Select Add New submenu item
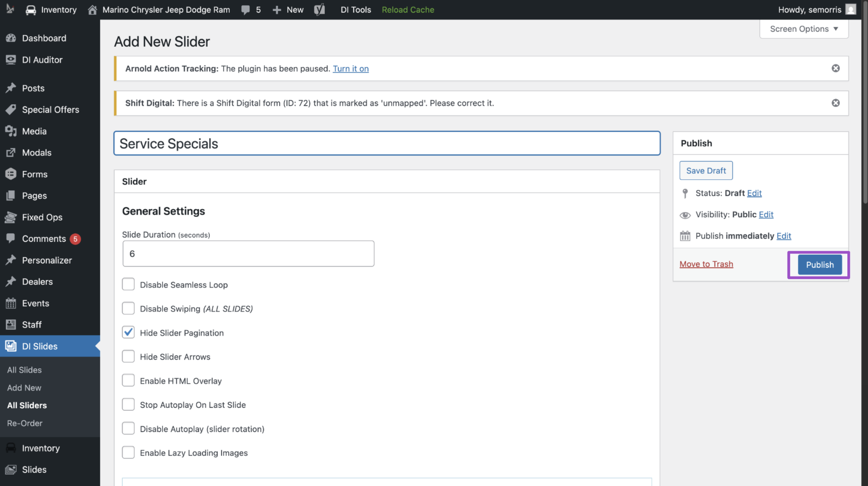This screenshot has height=486, width=868. (24, 388)
